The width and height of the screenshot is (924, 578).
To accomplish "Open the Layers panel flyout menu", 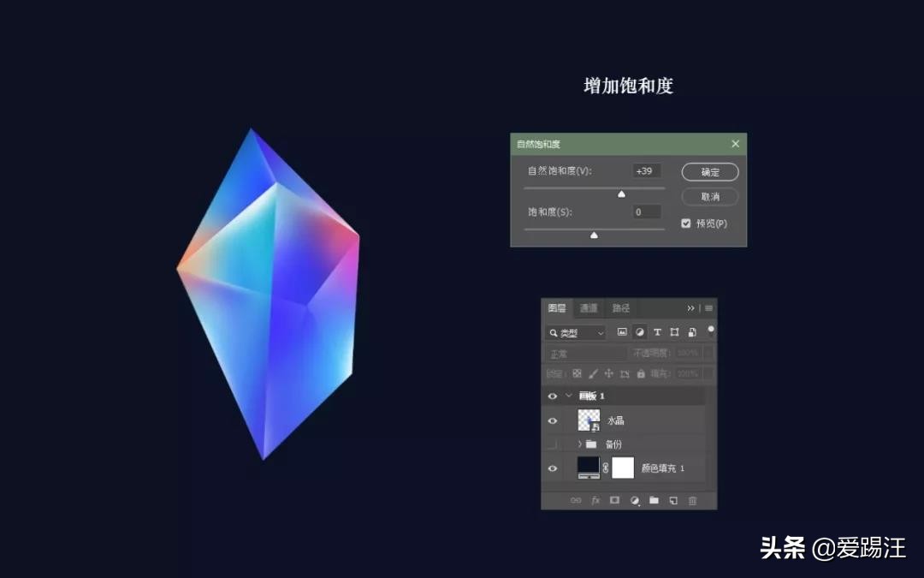I will pos(708,308).
